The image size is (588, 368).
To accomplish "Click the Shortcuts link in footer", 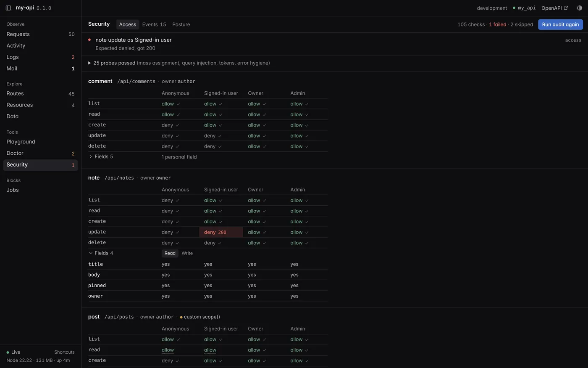I will [64, 352].
